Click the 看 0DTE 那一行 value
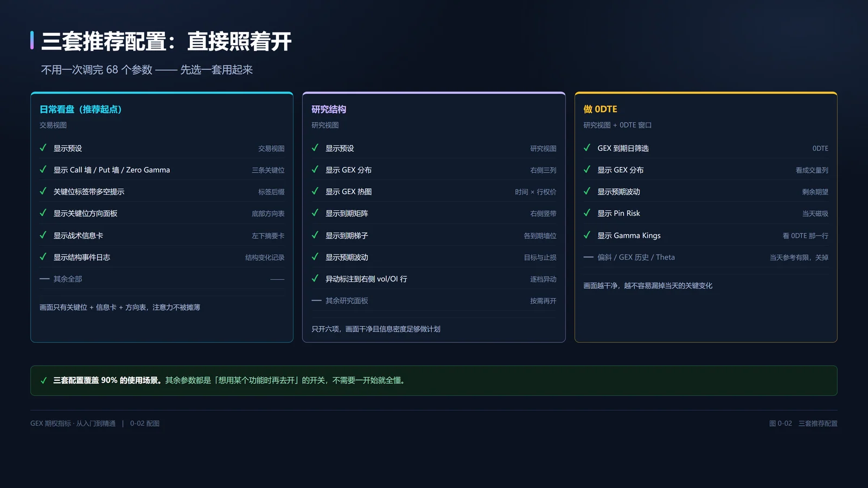Screen dimensions: 868x488 tap(805, 236)
